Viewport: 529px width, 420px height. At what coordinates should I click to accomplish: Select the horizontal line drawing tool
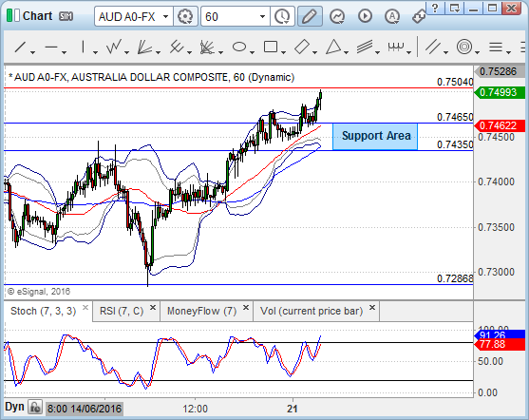click(51, 48)
